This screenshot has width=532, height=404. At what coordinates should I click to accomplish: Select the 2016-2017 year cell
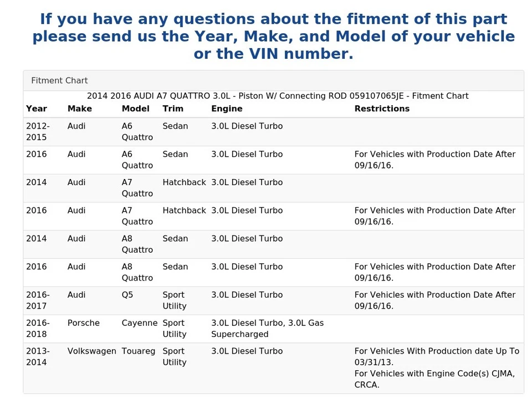pos(38,300)
